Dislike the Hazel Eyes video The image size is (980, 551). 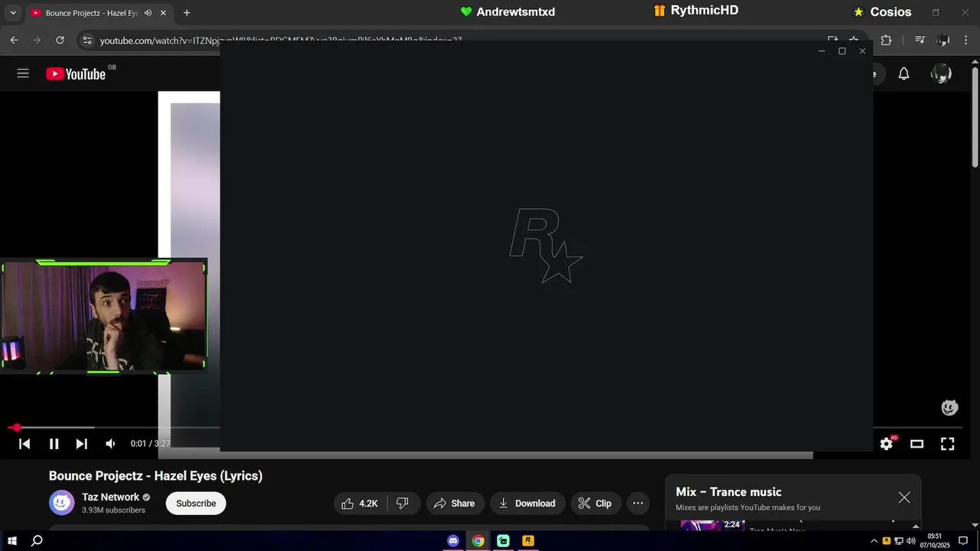point(403,503)
